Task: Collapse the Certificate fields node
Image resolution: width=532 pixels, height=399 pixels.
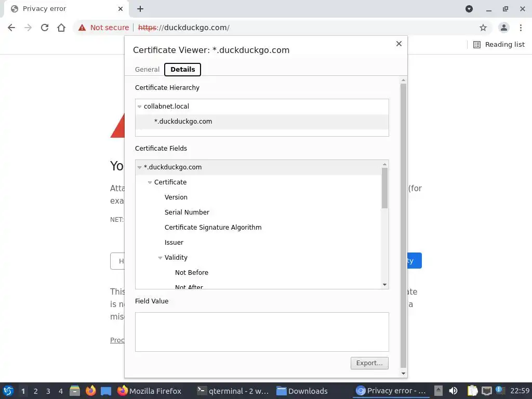Action: pos(150,182)
